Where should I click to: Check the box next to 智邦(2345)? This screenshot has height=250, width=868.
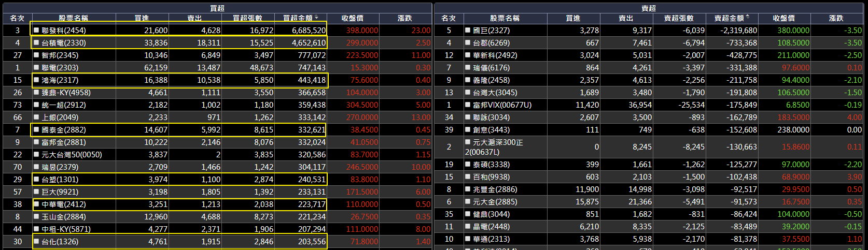click(x=36, y=55)
